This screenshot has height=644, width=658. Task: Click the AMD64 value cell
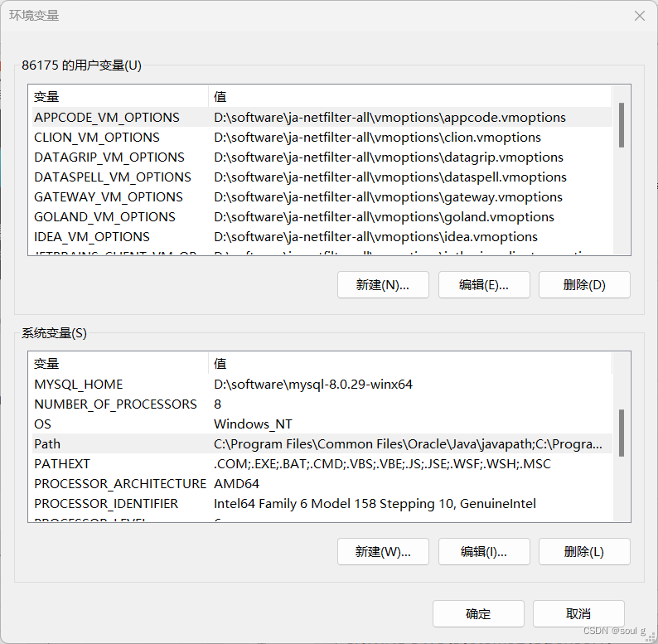coord(236,484)
